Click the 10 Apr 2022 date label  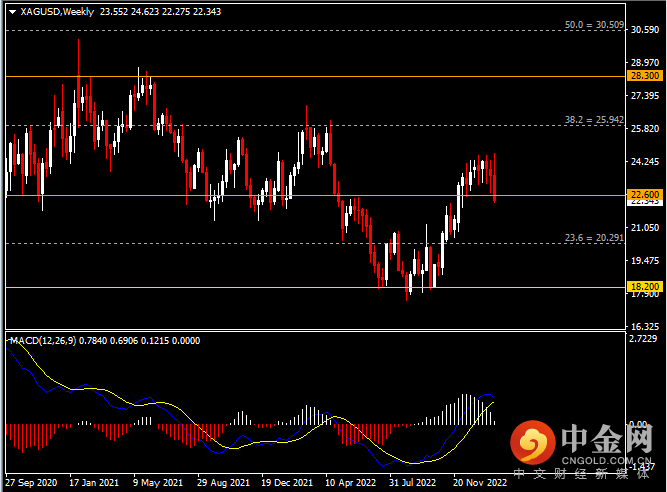coord(349,480)
